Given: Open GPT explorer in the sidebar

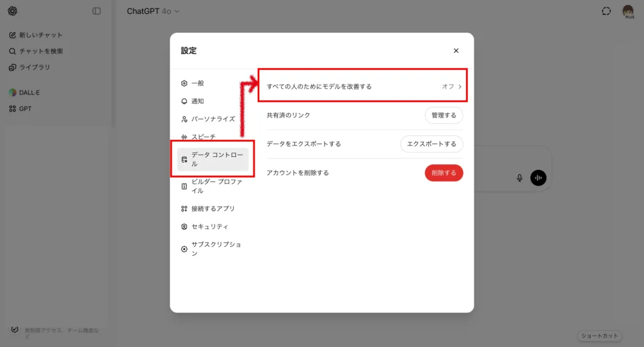Looking at the screenshot, I should (x=20, y=108).
